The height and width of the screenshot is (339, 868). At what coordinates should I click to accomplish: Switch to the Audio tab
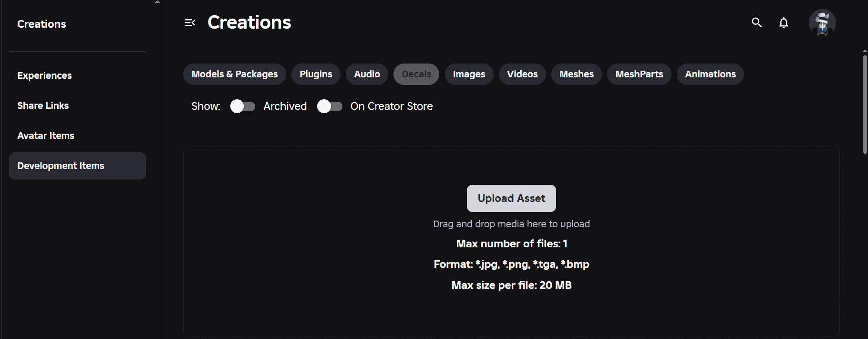[367, 74]
